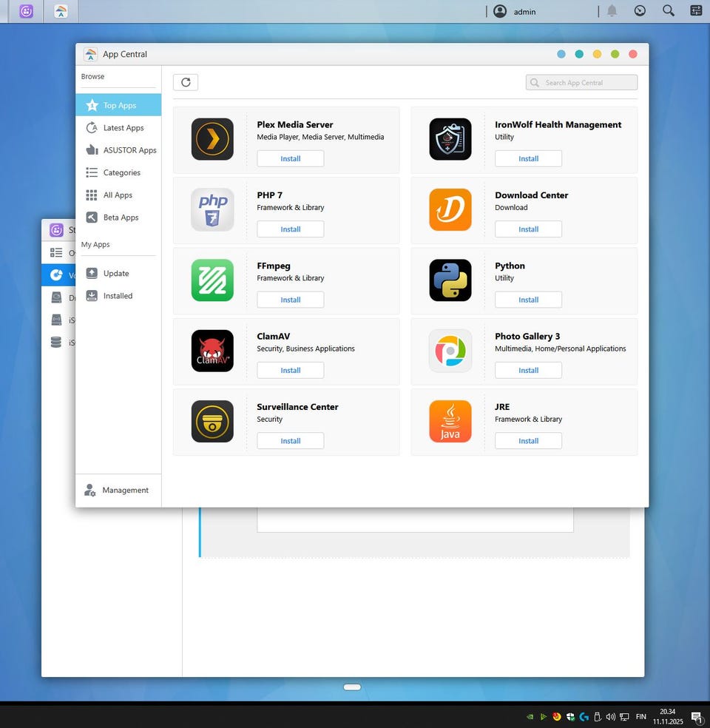The height and width of the screenshot is (728, 710).
Task: Click the JRE Java icon
Action: click(450, 421)
